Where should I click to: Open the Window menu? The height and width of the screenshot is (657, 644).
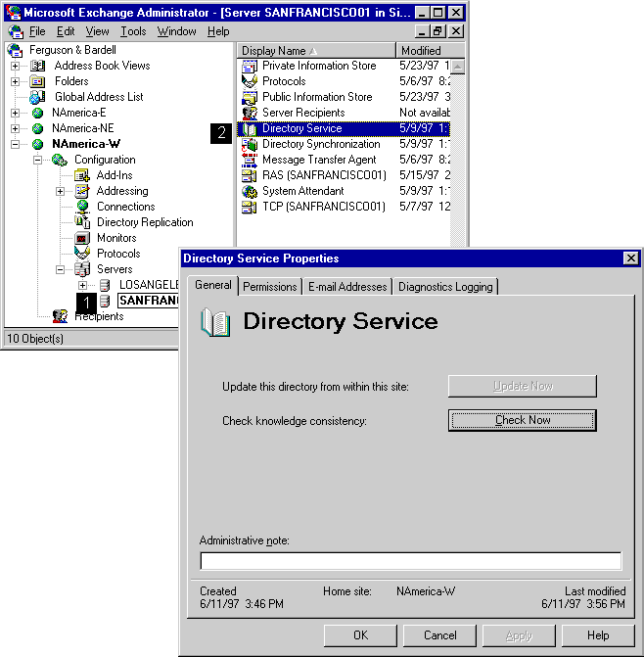point(176,31)
